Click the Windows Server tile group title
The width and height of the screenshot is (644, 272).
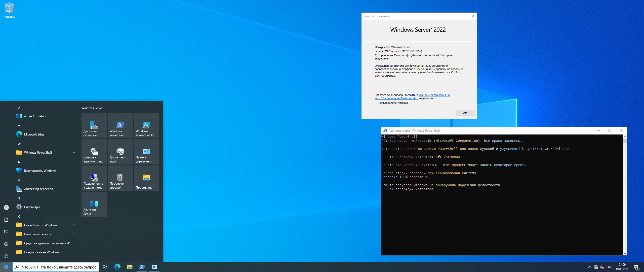pyautogui.click(x=92, y=108)
